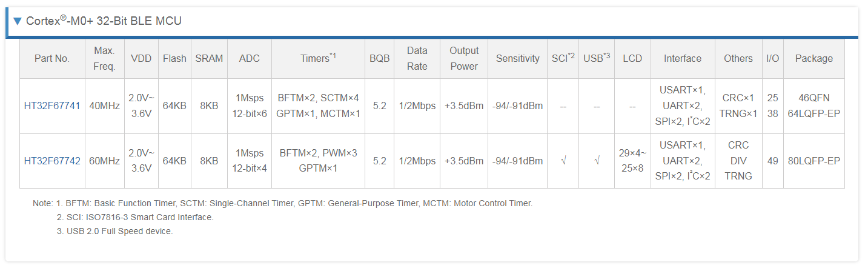
Task: Click the ADC column header
Action: tap(250, 59)
